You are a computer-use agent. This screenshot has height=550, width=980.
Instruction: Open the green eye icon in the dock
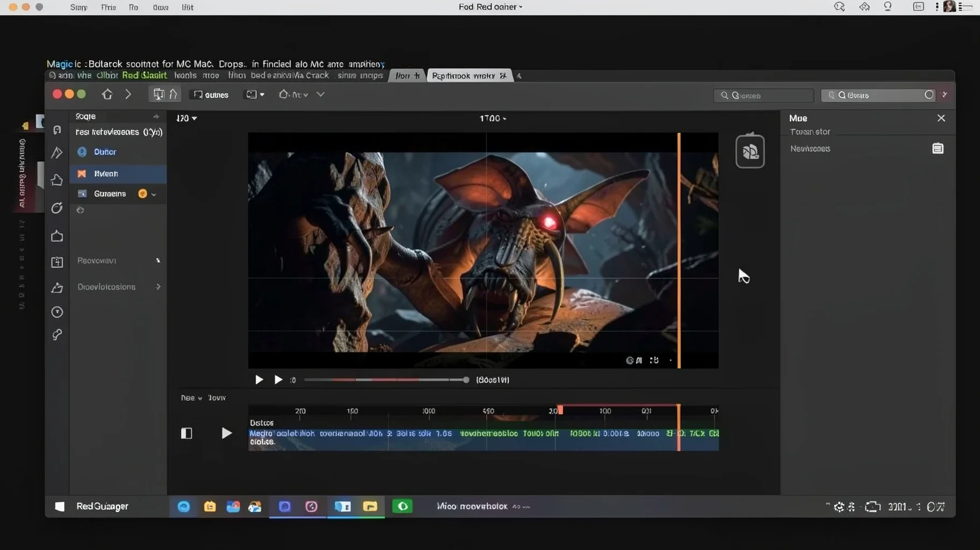tap(402, 506)
